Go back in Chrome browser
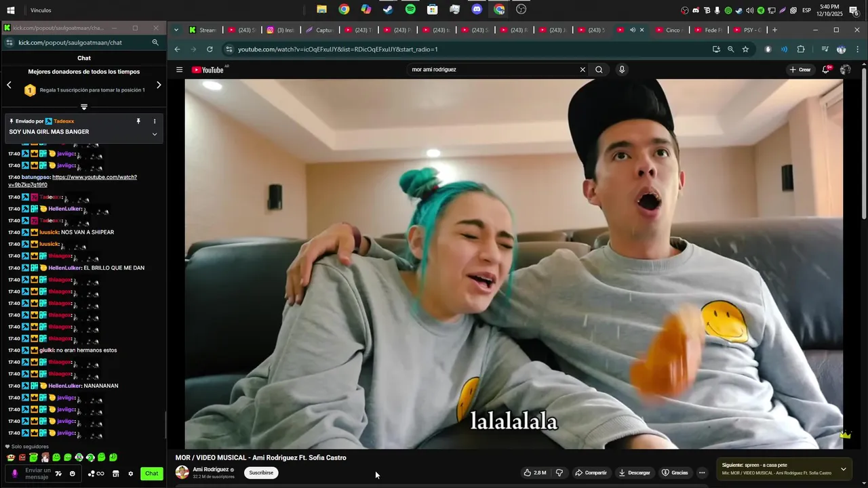The height and width of the screenshot is (488, 868). tap(177, 49)
